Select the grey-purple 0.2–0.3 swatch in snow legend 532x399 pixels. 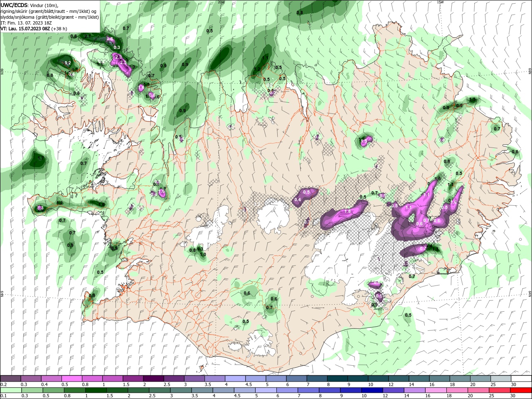[10, 378]
